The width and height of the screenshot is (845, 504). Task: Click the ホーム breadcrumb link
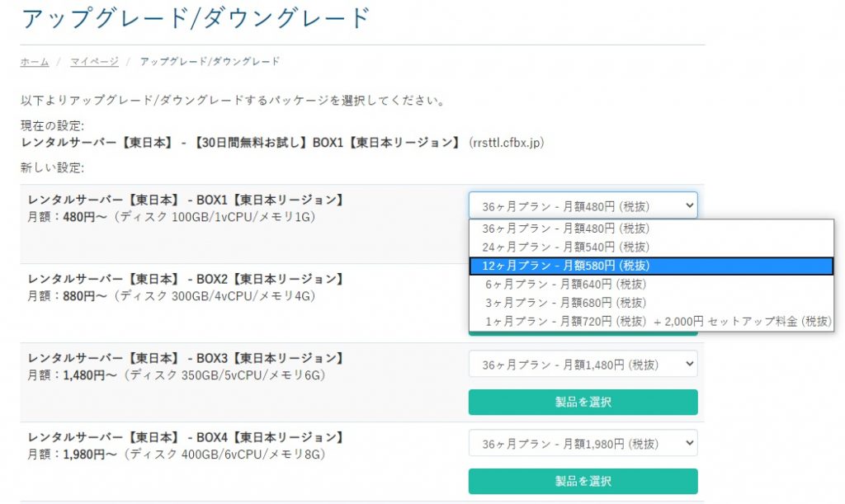click(x=35, y=62)
